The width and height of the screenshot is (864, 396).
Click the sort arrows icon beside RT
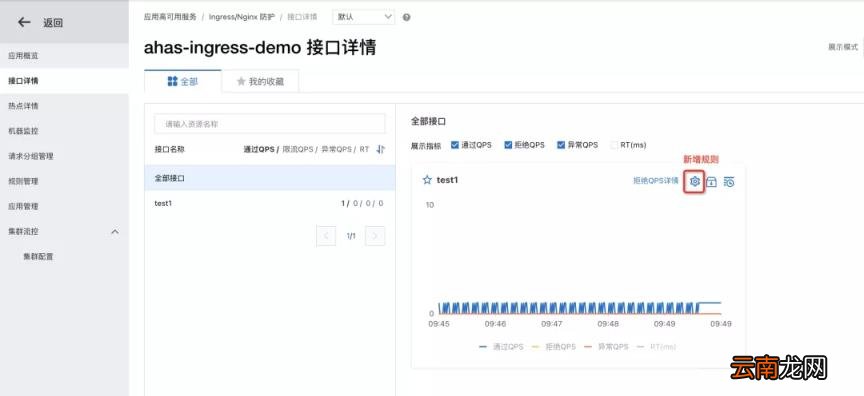click(x=381, y=149)
